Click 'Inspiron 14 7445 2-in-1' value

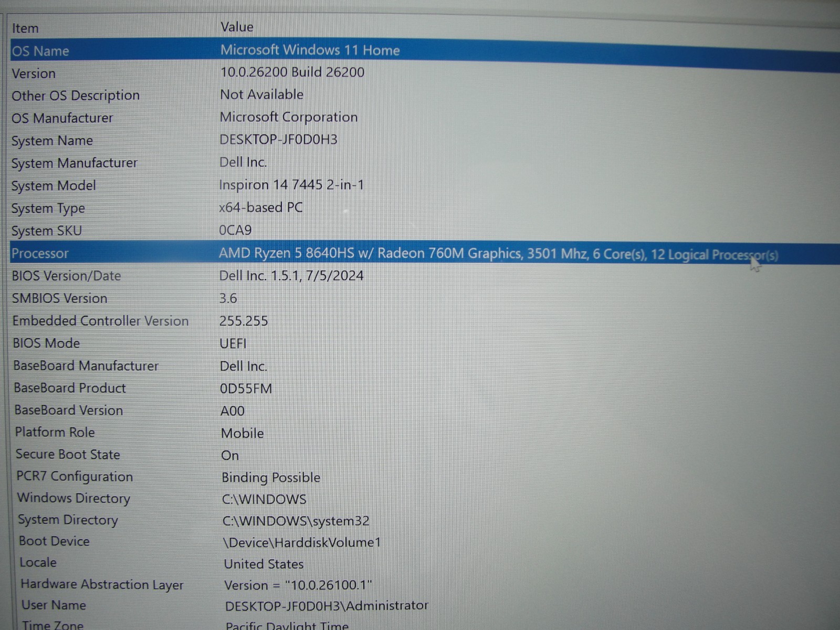tap(291, 185)
